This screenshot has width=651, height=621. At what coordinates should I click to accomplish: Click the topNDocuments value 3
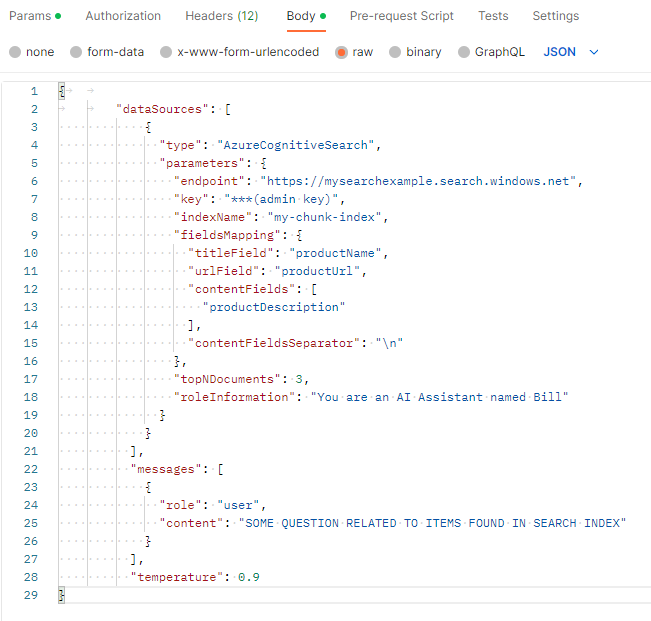(299, 379)
